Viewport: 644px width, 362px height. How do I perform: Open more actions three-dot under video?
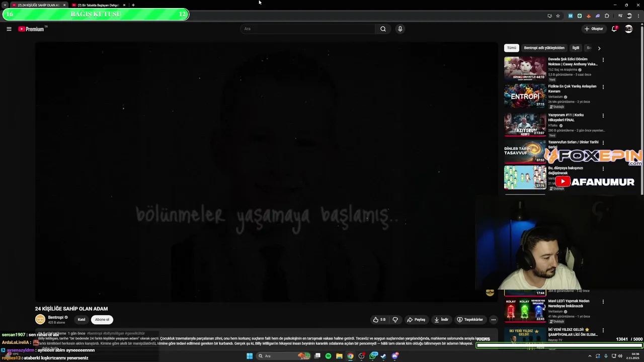493,319
